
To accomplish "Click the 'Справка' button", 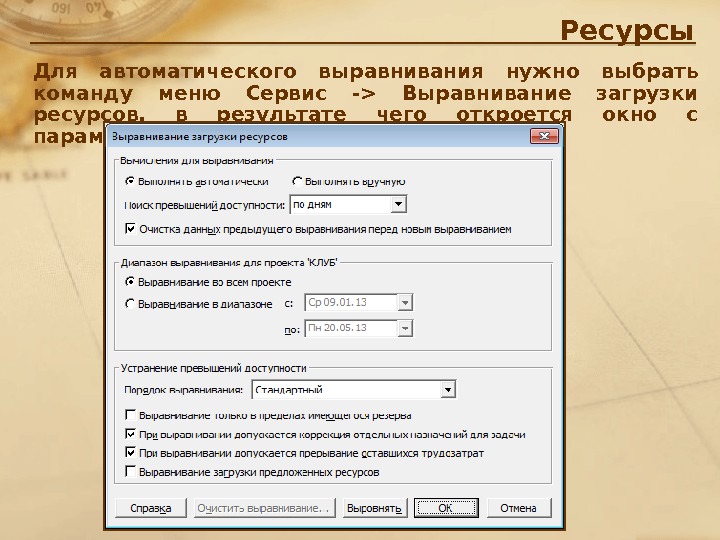I will click(x=151, y=508).
